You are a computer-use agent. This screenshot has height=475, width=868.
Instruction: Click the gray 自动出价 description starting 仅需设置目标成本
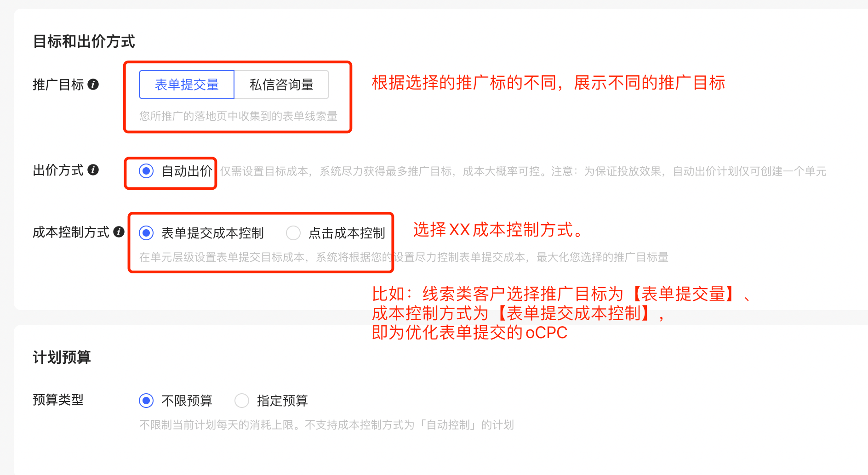523,171
